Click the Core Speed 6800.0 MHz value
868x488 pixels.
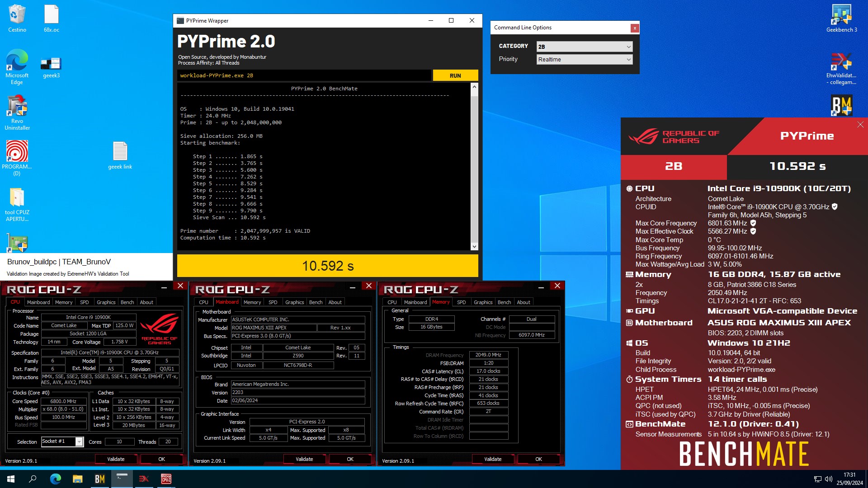click(x=64, y=401)
